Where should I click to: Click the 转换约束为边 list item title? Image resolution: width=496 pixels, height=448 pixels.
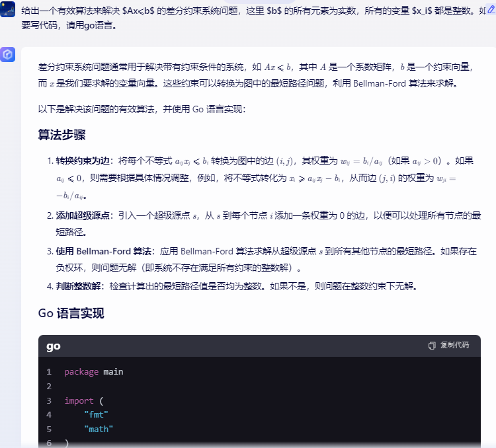click(82, 161)
